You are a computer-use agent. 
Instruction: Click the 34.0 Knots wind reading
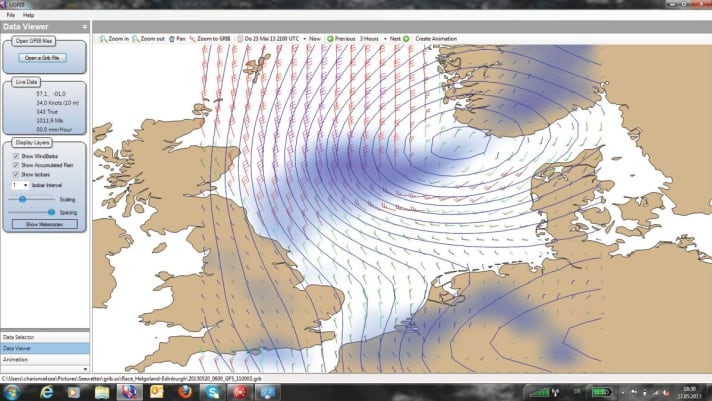tap(57, 103)
